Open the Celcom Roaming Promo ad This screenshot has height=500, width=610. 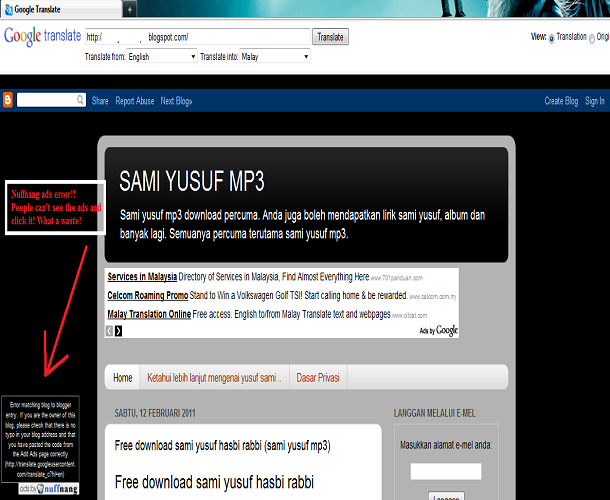[x=148, y=295]
